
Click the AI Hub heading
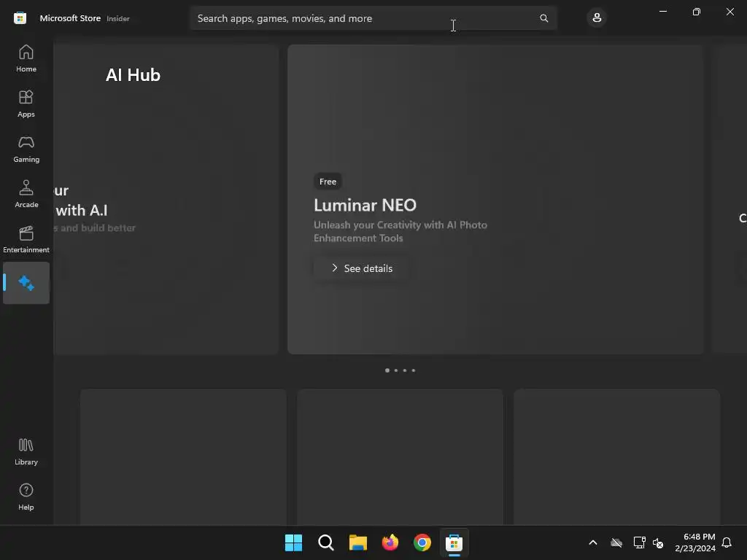coord(133,75)
